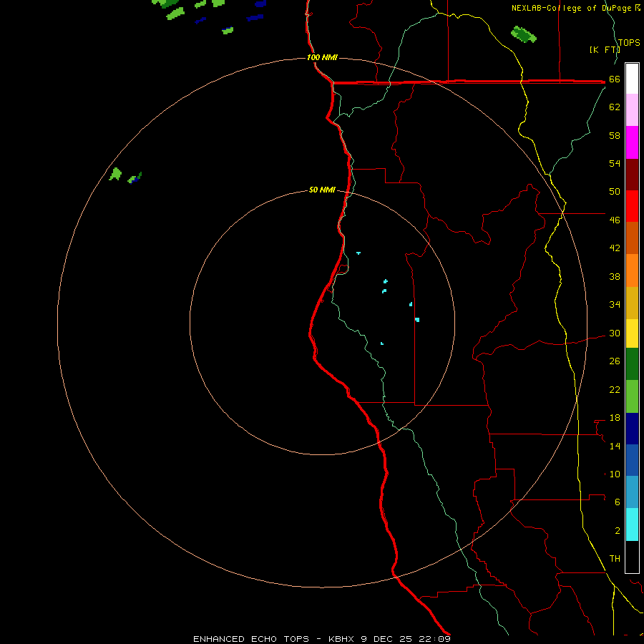Select the dark orange legend band

632,238
